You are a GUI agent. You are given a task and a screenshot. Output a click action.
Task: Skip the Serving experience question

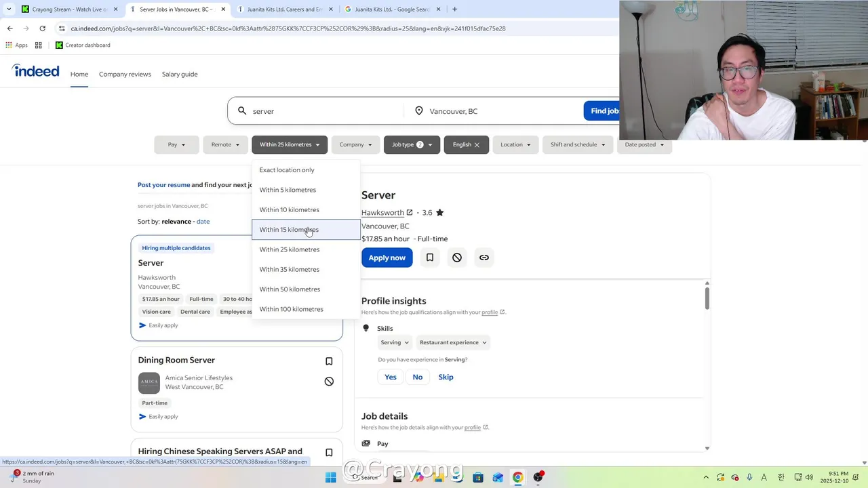(446, 377)
